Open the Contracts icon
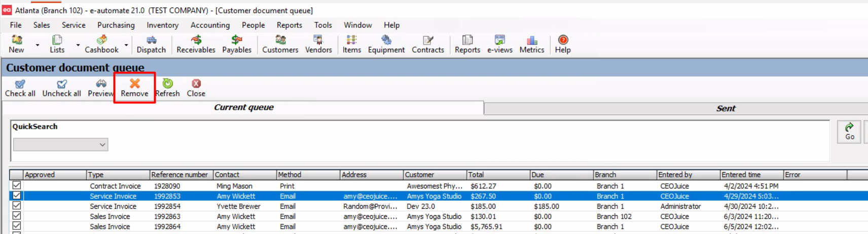 (x=428, y=44)
